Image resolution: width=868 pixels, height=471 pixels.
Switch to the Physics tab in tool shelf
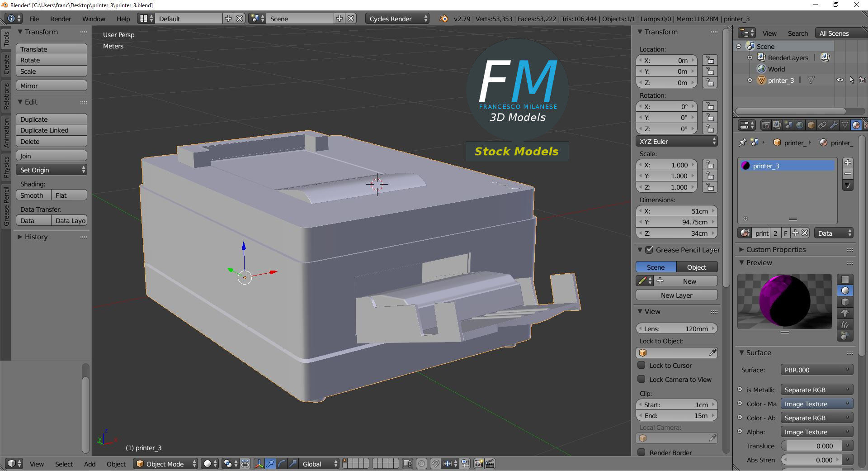pos(6,167)
